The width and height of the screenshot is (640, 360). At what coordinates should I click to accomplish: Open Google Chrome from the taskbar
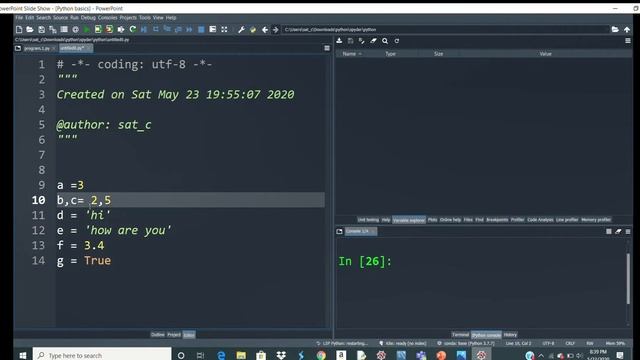(321, 355)
